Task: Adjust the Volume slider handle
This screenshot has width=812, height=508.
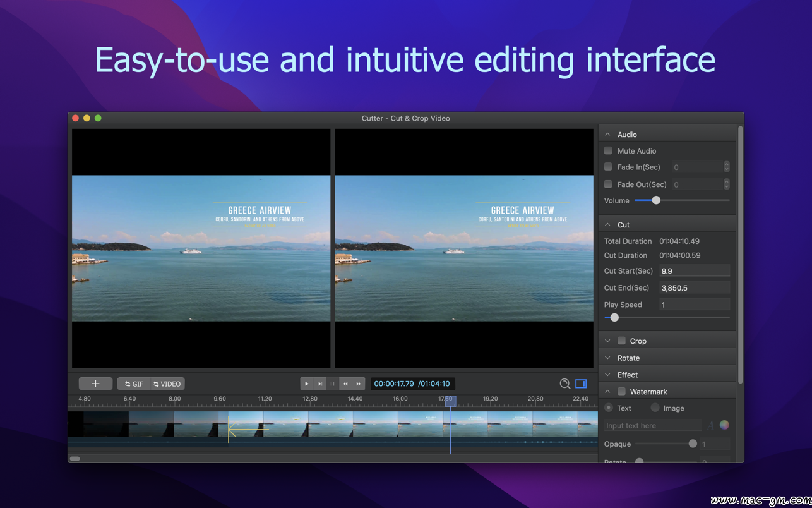Action: [656, 200]
